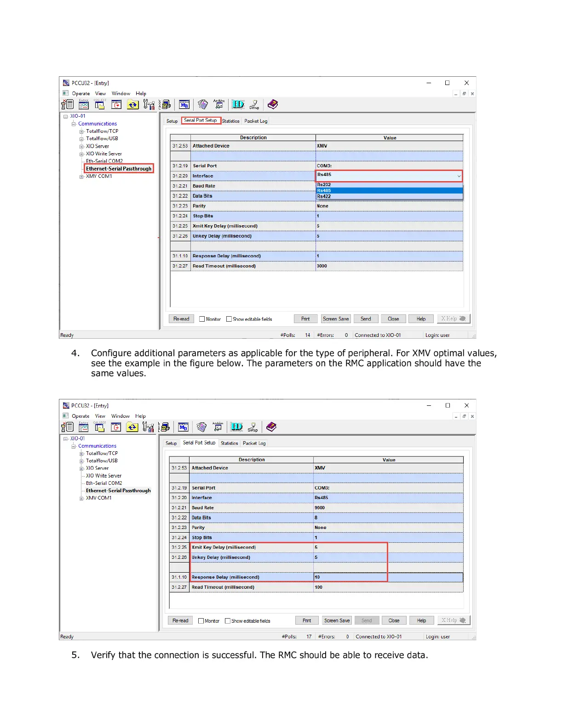The height and width of the screenshot is (728, 563).
Task: Select Ethernet-Serial Passthrough in the upper window tree
Action: (x=119, y=169)
